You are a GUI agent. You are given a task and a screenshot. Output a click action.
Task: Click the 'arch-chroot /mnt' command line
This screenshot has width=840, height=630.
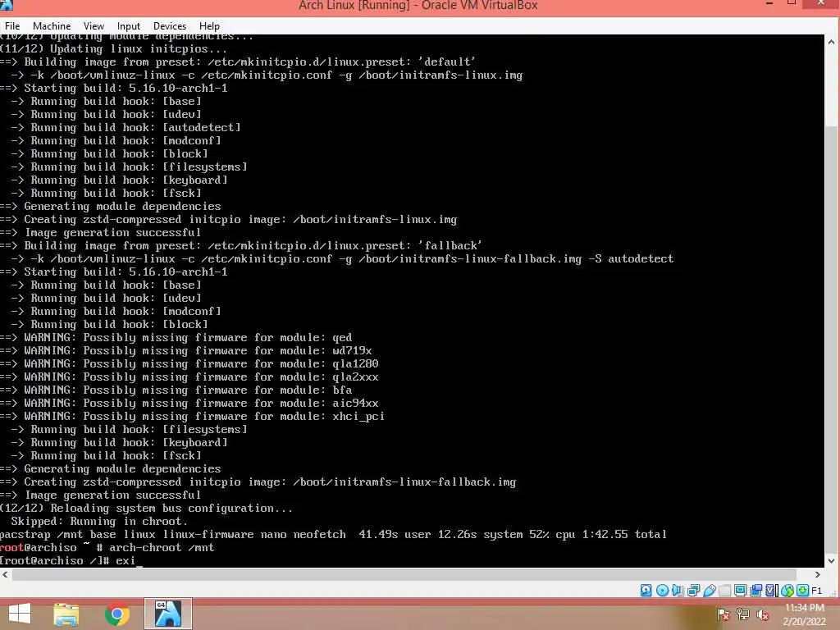pyautogui.click(x=107, y=547)
